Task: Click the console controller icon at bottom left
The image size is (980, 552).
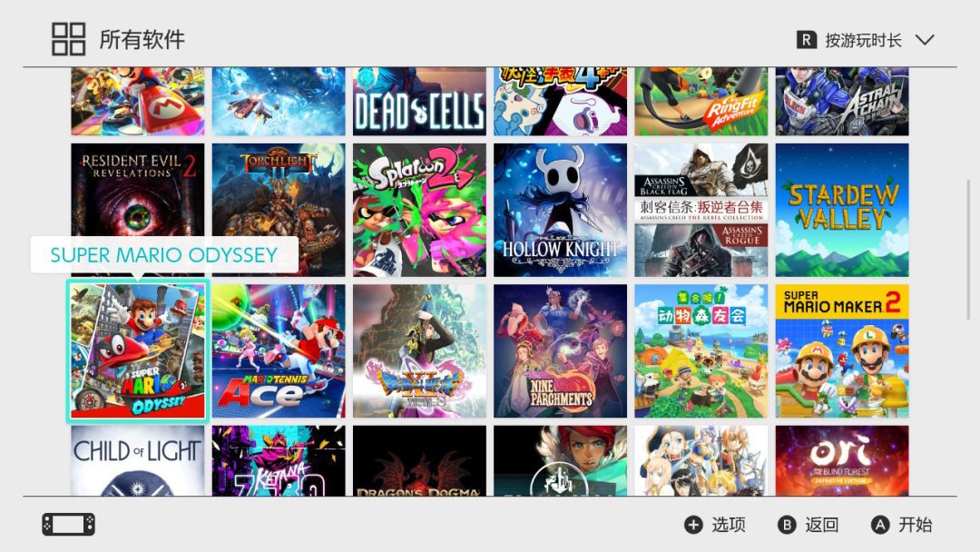Action: [69, 525]
